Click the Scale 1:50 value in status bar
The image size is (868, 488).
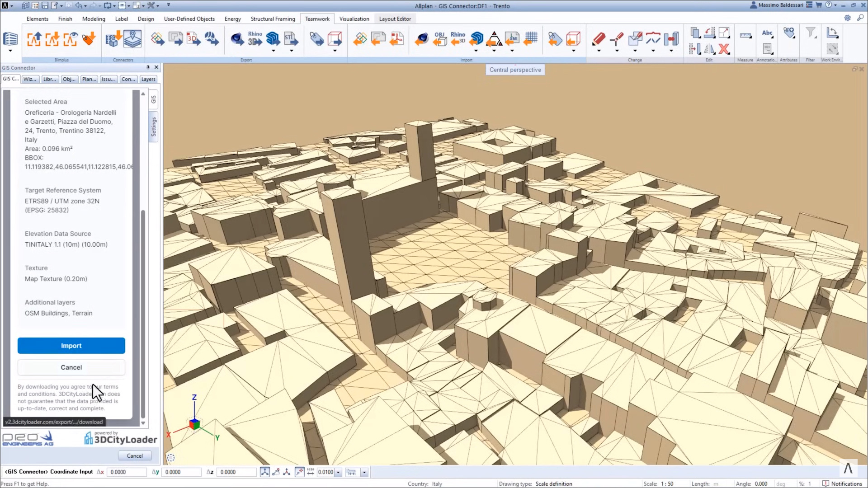pyautogui.click(x=667, y=483)
